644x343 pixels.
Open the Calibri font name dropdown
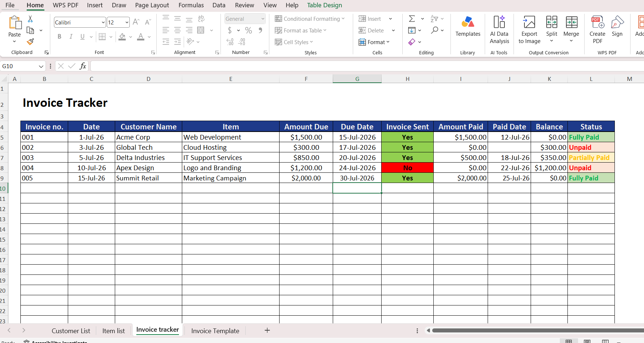coord(103,22)
